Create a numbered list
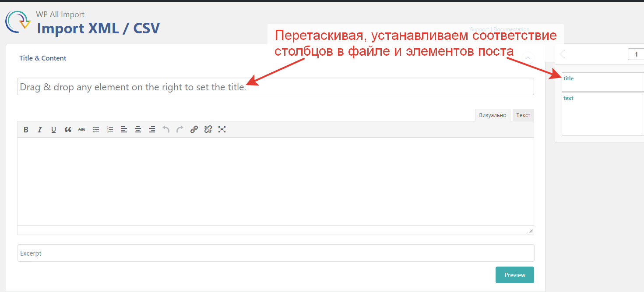The image size is (644, 292). [x=110, y=129]
